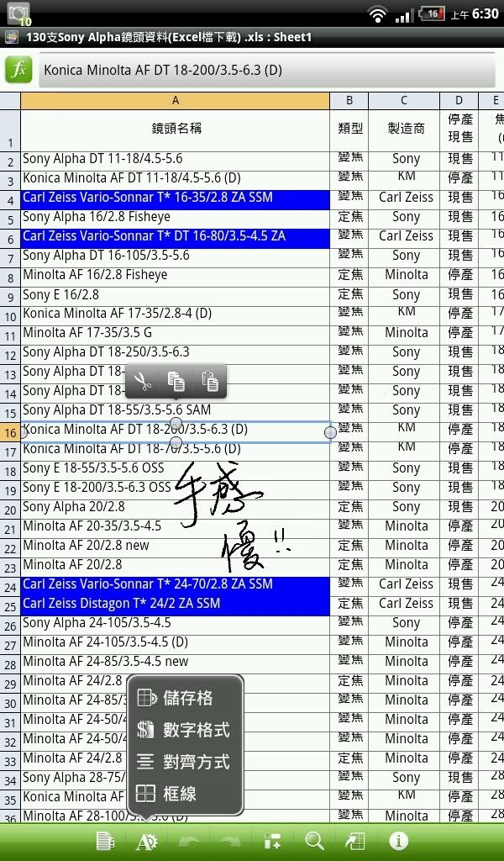Tap the 類型 header cell

349,130
